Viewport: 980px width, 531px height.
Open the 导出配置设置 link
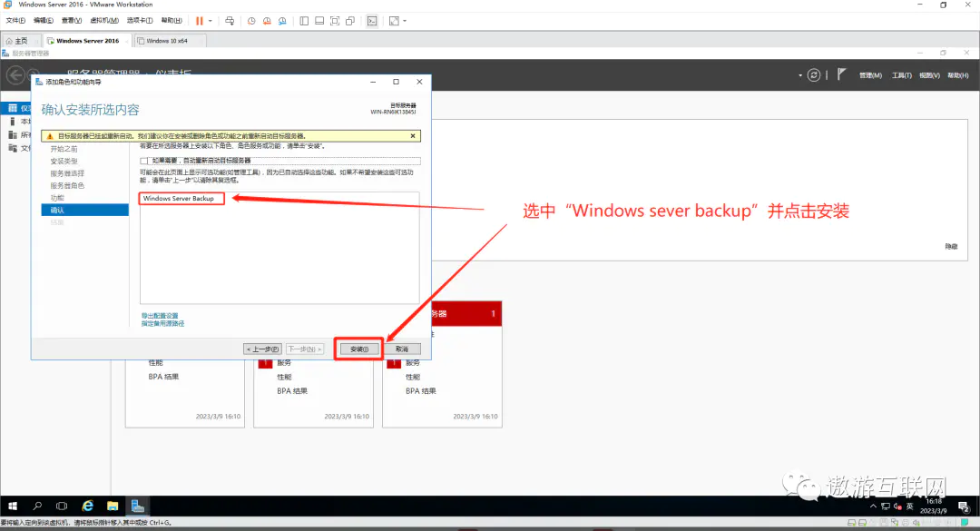[x=160, y=316]
